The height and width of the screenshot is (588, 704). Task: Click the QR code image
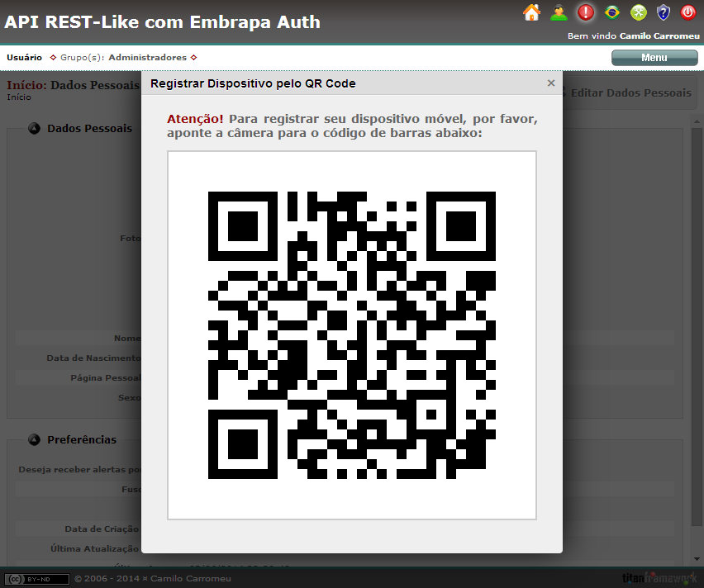coord(352,335)
